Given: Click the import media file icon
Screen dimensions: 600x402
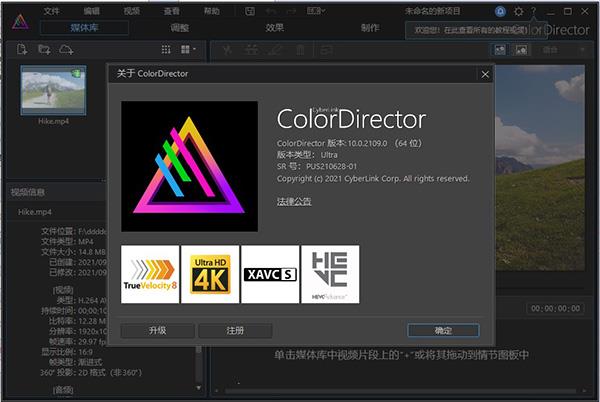Looking at the screenshot, I should pyautogui.click(x=22, y=49).
